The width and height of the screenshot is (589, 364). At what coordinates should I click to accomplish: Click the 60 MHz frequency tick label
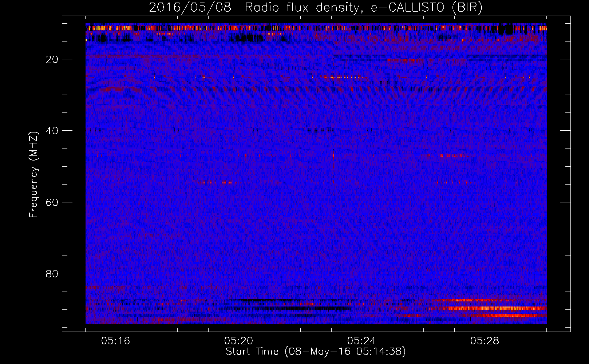(52, 202)
